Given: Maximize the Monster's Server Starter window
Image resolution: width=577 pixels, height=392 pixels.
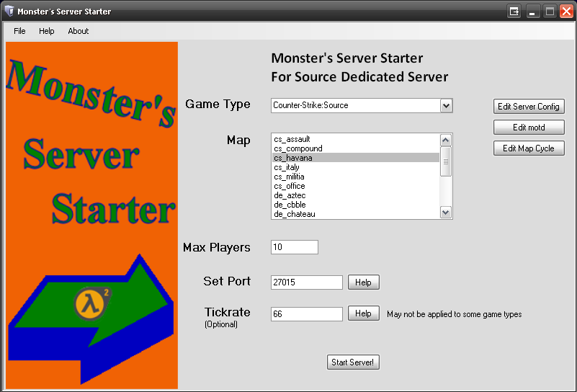Looking at the screenshot, I should tap(550, 12).
